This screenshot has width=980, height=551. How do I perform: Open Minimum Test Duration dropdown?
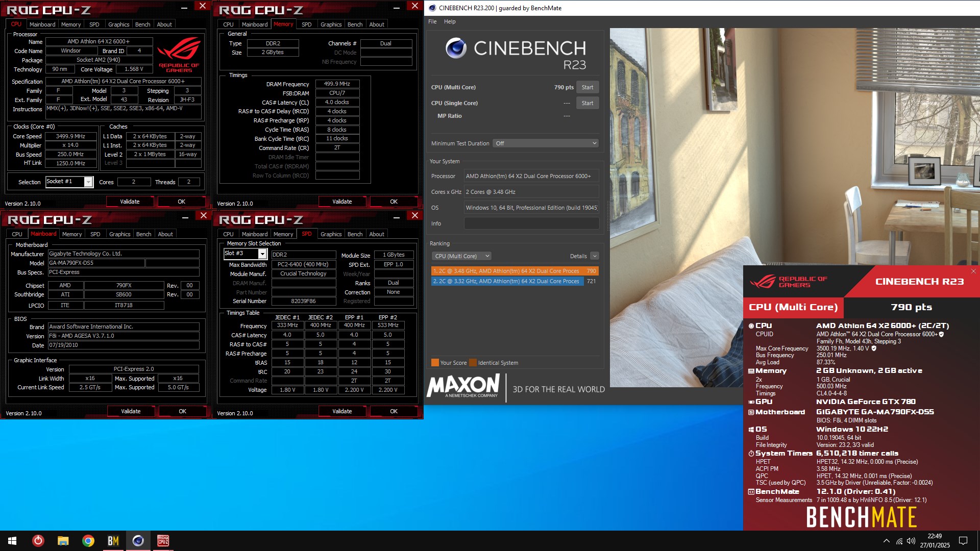coord(545,143)
